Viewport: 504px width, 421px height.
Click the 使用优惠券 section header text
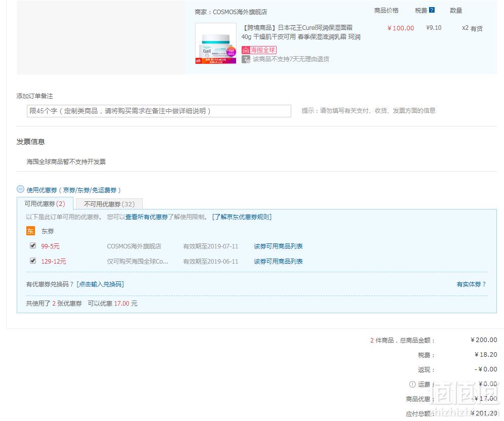[x=73, y=190]
